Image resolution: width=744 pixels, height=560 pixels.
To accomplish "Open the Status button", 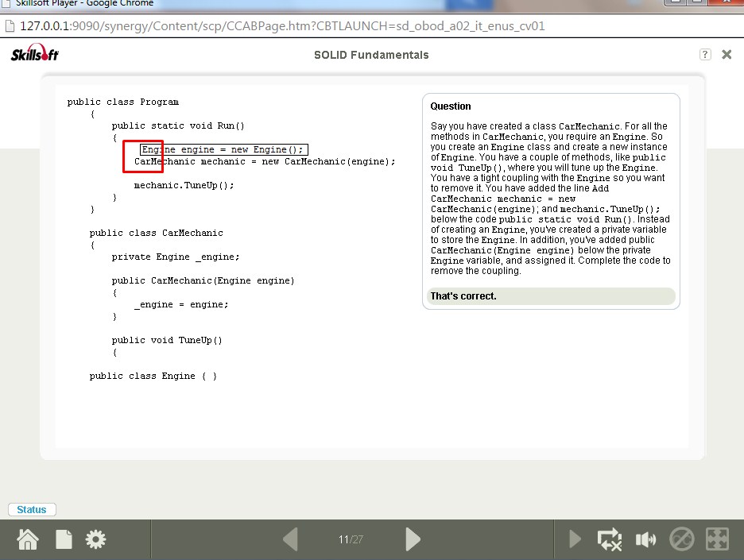I will point(32,510).
